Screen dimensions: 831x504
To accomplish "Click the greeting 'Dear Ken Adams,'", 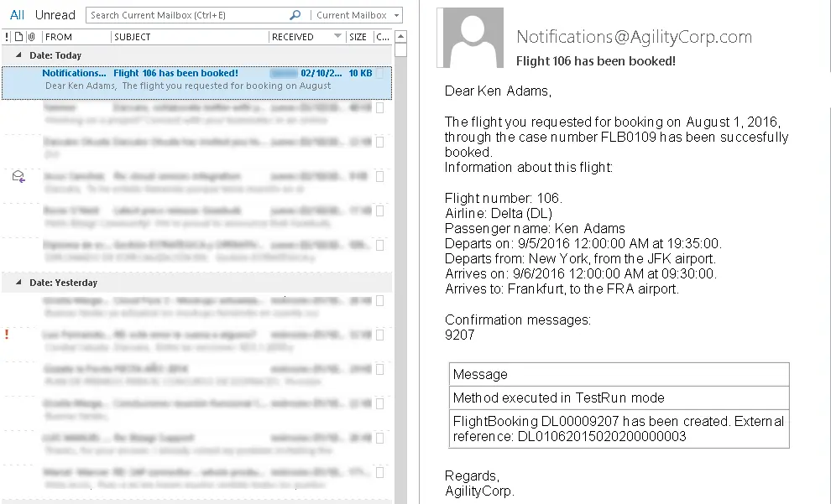I will click(x=498, y=91).
